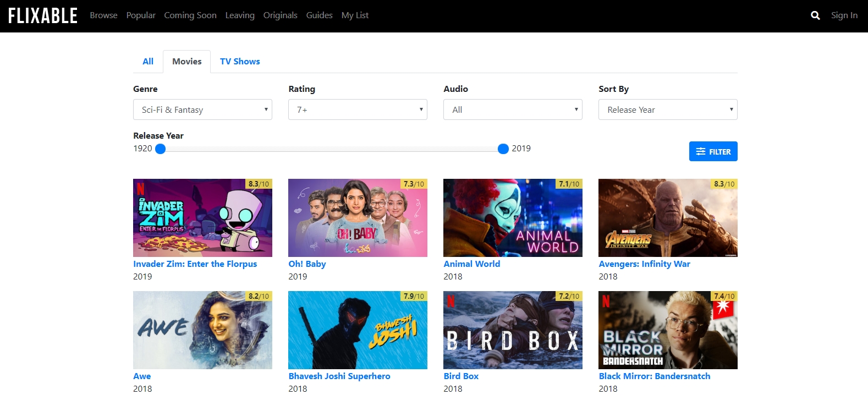Click the Bird Box poster thumbnail
This screenshot has width=868, height=400.
pos(513,330)
